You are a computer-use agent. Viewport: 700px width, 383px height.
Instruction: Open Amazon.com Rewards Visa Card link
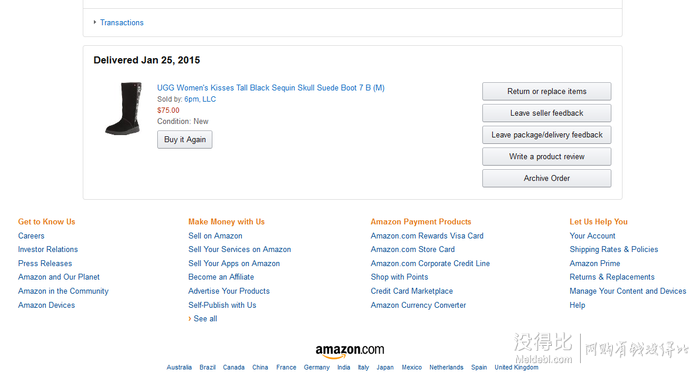[427, 236]
